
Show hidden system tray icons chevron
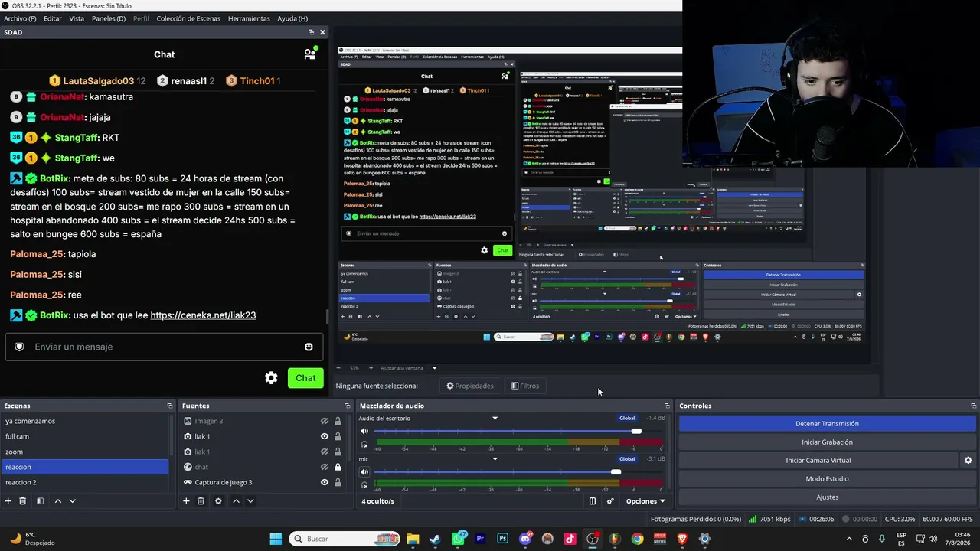tap(848, 539)
